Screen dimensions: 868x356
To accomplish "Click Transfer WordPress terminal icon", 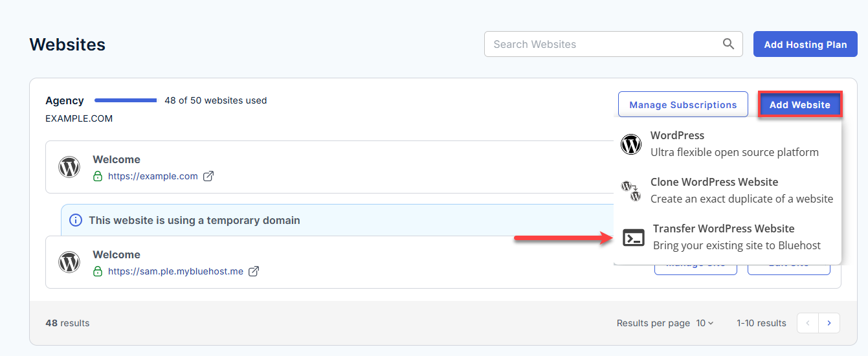I will (x=634, y=238).
